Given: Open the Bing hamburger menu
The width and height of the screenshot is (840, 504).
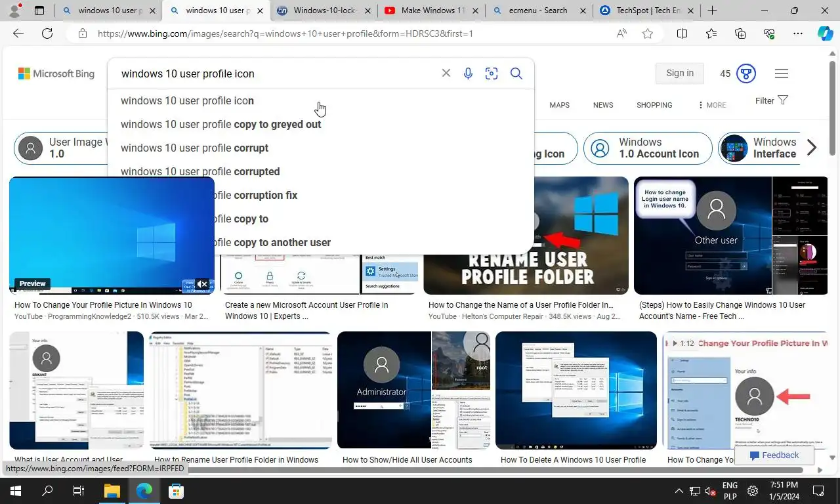Looking at the screenshot, I should pyautogui.click(x=782, y=73).
